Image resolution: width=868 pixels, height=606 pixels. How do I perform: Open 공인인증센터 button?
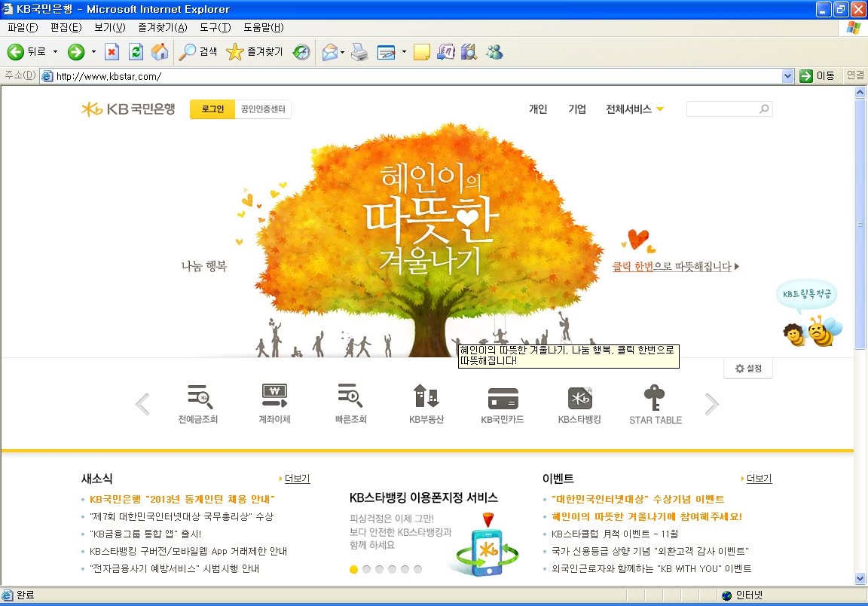[x=263, y=109]
